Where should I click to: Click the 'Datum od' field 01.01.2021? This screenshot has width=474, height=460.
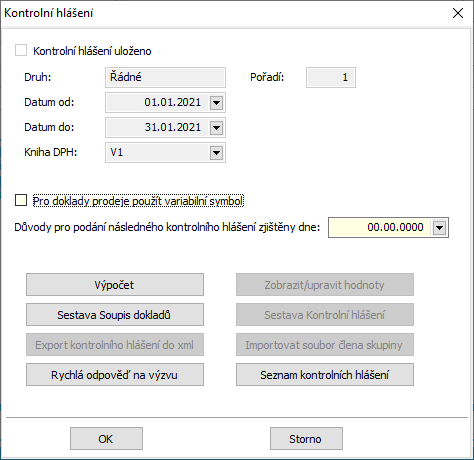(165, 103)
